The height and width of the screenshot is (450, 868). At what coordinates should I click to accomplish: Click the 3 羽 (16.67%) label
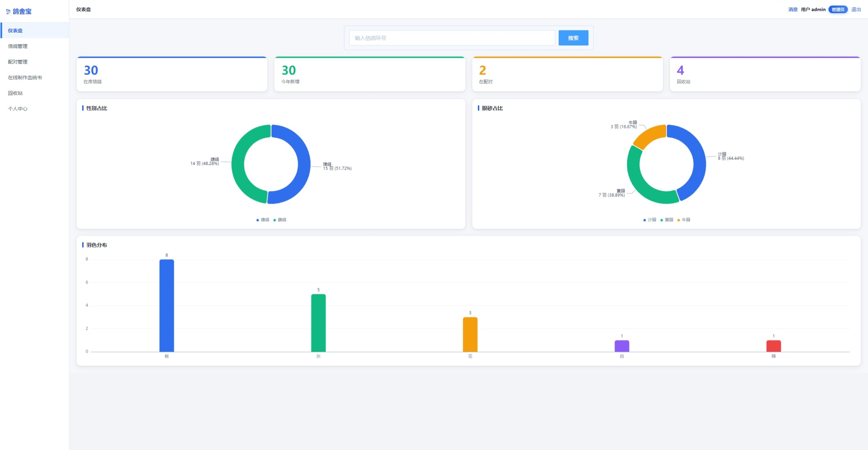pos(623,127)
